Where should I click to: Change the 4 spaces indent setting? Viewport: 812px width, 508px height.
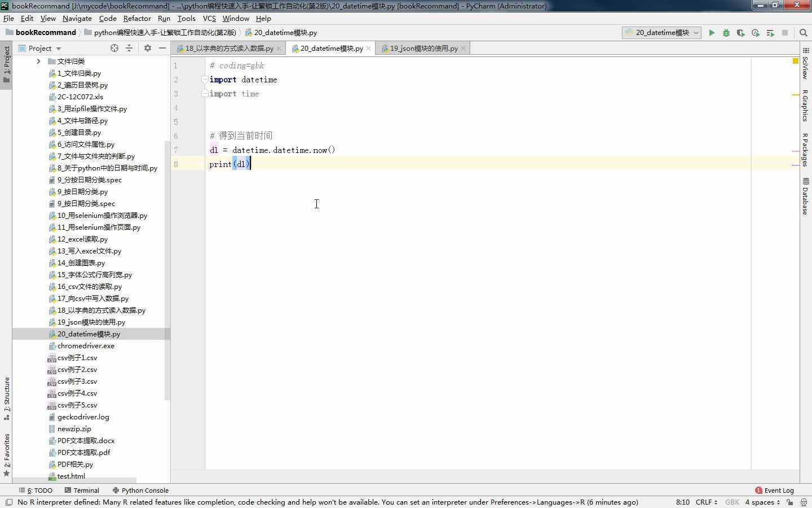pyautogui.click(x=762, y=502)
